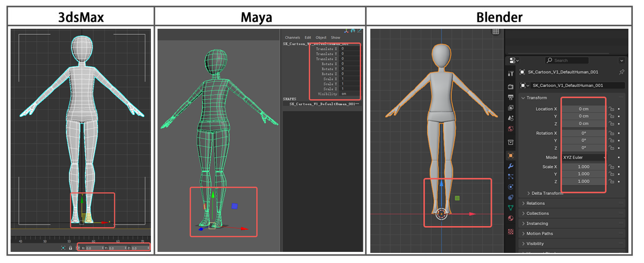Toggle 3ds Max absolute/offset transform type-in icon
The width and height of the screenshot is (644, 263).
tap(77, 248)
